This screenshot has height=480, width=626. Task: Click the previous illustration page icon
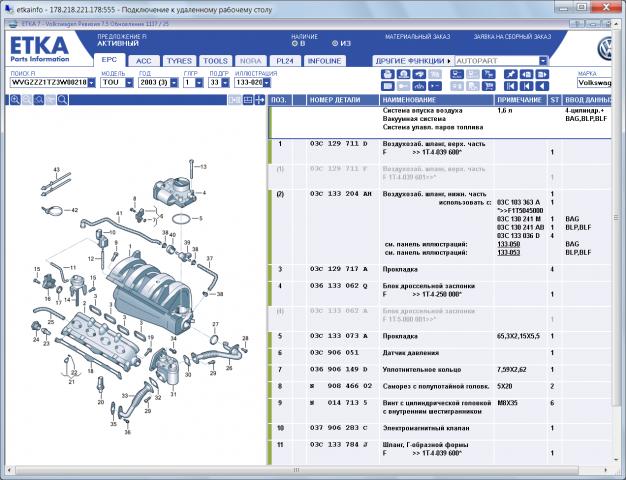(526, 74)
